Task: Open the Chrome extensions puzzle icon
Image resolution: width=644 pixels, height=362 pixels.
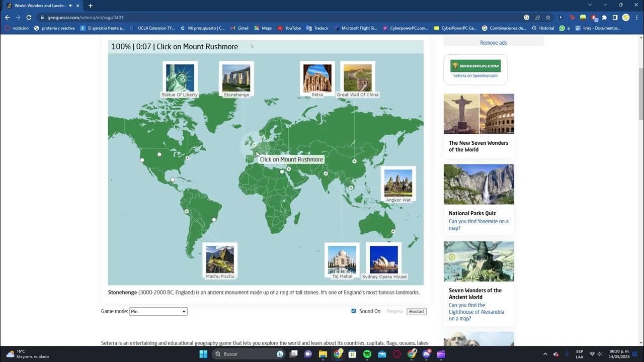Action: 604,17
